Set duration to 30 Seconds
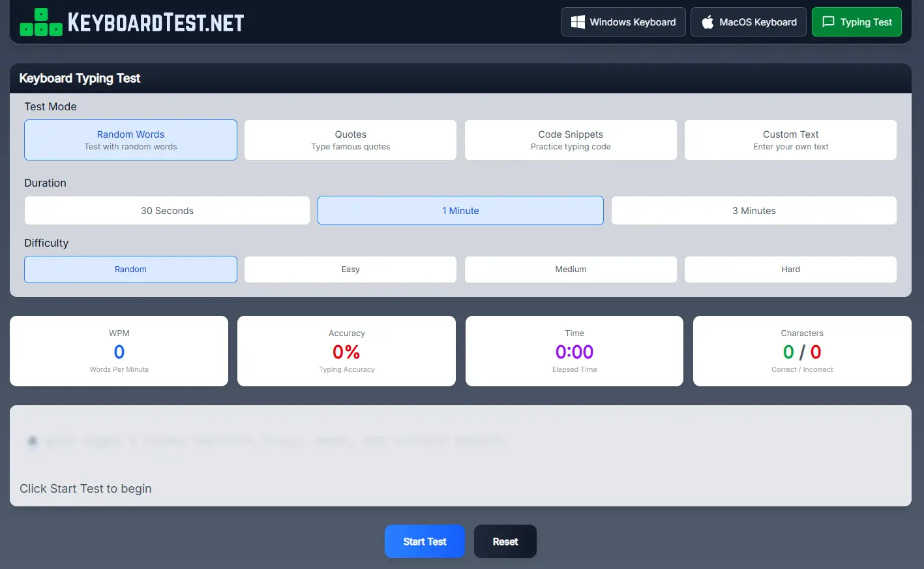Image resolution: width=924 pixels, height=569 pixels. pos(167,211)
